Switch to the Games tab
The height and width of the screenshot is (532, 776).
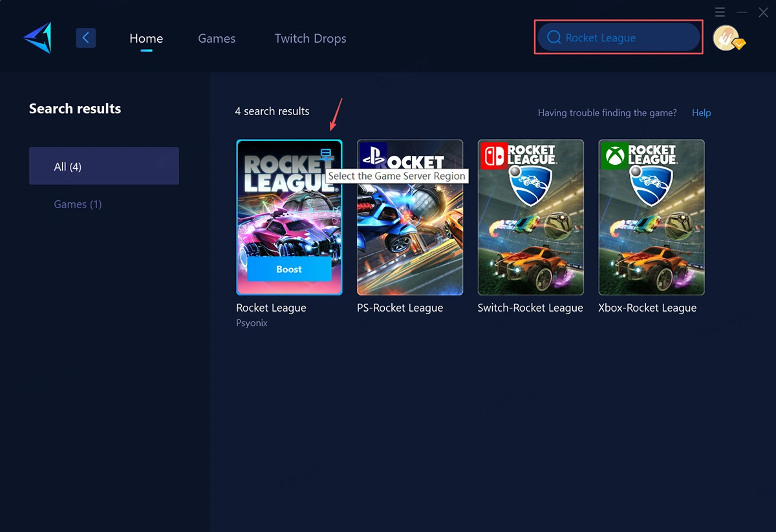pos(217,38)
